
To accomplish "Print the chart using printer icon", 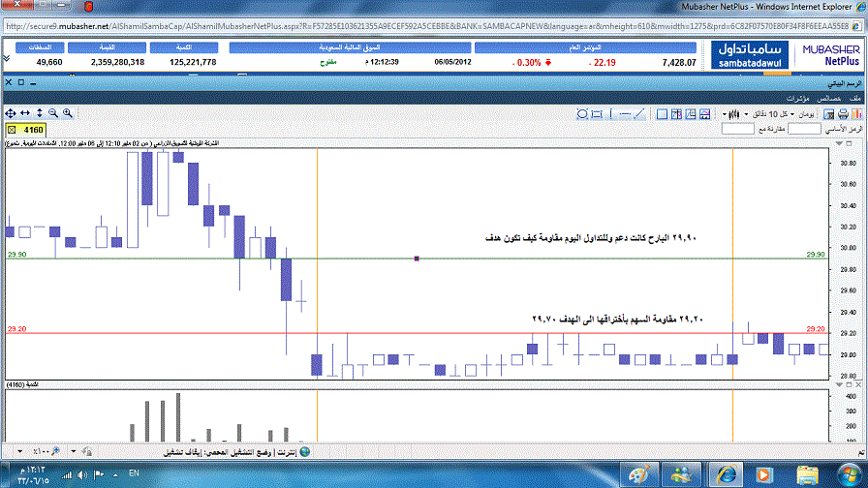I will pos(843,114).
